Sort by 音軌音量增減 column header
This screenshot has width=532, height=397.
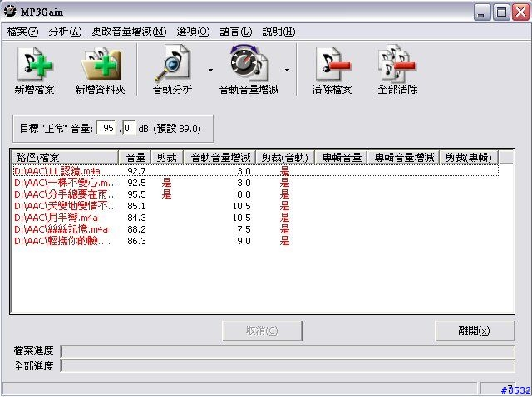[219, 158]
